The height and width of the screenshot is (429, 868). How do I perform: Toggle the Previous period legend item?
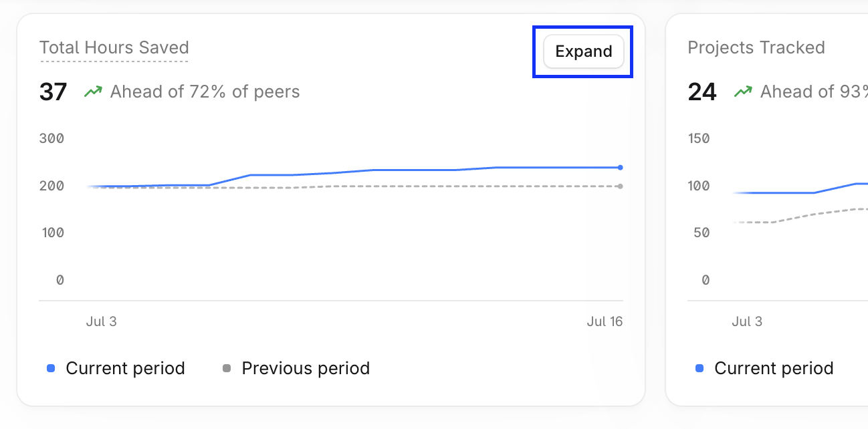296,368
